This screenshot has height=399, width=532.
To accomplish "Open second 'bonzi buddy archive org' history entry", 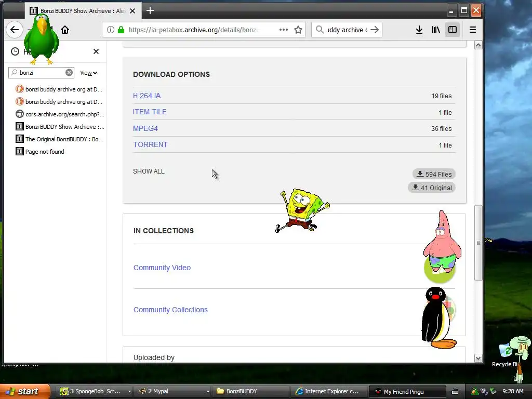I will [59, 102].
